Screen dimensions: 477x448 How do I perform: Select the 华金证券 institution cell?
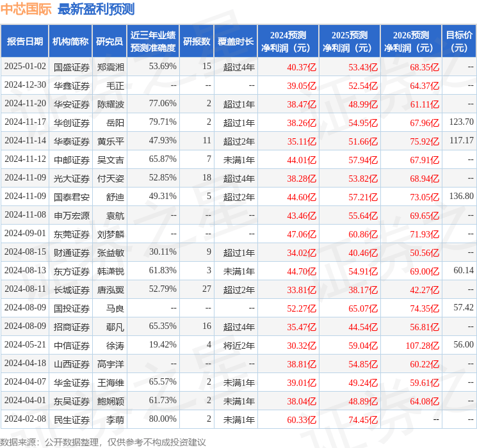(x=72, y=382)
